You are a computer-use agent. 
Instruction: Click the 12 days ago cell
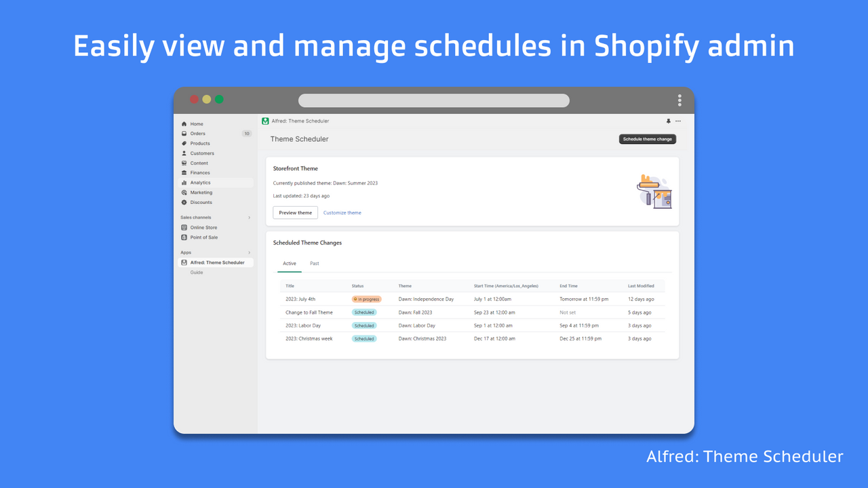pyautogui.click(x=641, y=299)
